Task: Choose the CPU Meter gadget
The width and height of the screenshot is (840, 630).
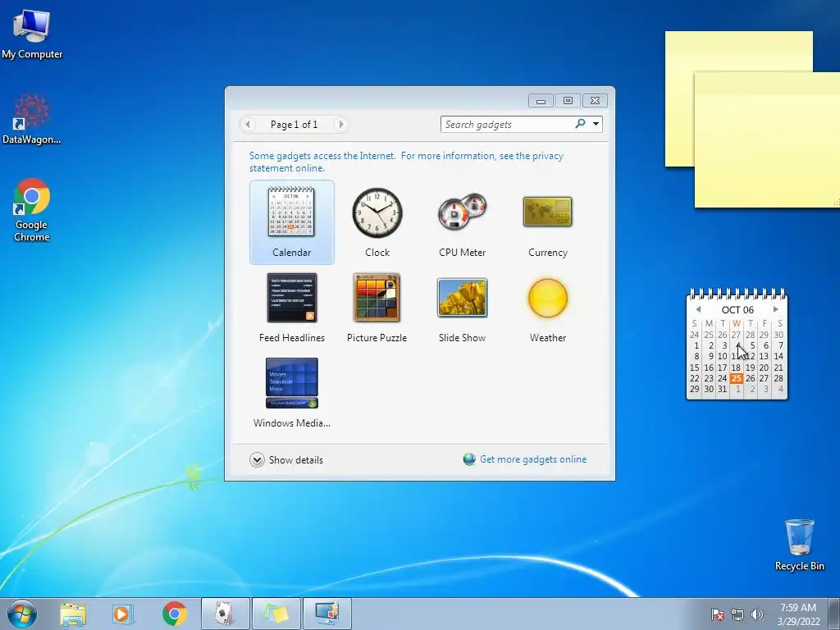Action: click(x=462, y=222)
